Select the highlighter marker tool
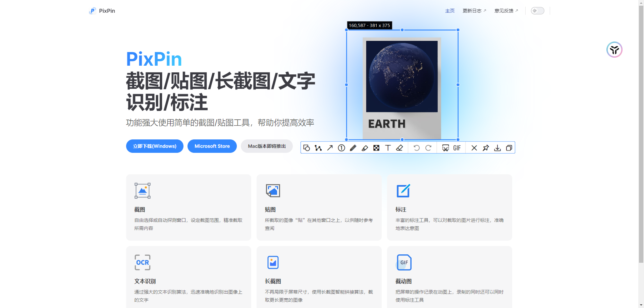Screen dimensions: 644x308 coord(365,147)
